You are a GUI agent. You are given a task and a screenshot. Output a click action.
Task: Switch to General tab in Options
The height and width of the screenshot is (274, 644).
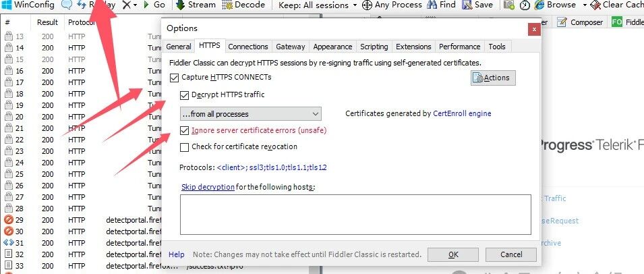click(x=178, y=47)
